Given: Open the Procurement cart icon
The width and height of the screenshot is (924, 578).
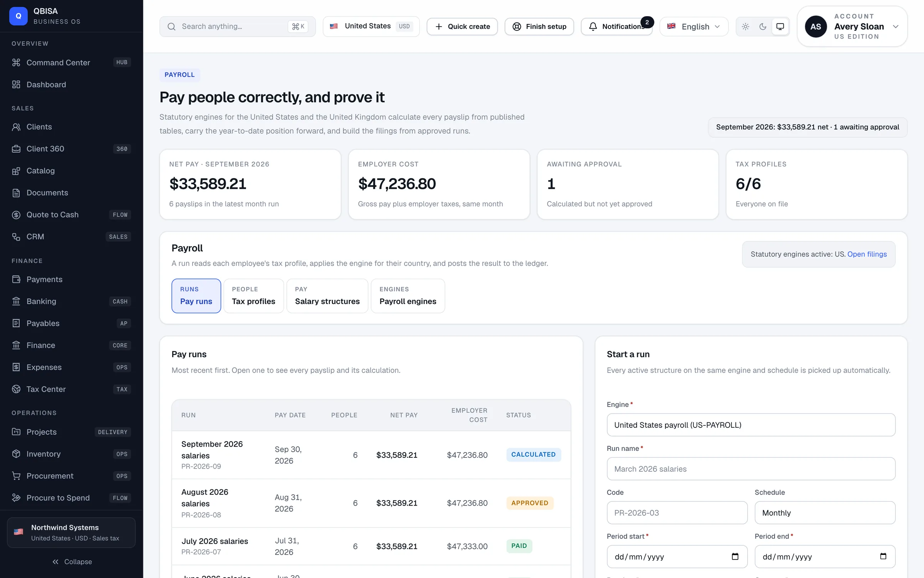Looking at the screenshot, I should pyautogui.click(x=16, y=476).
